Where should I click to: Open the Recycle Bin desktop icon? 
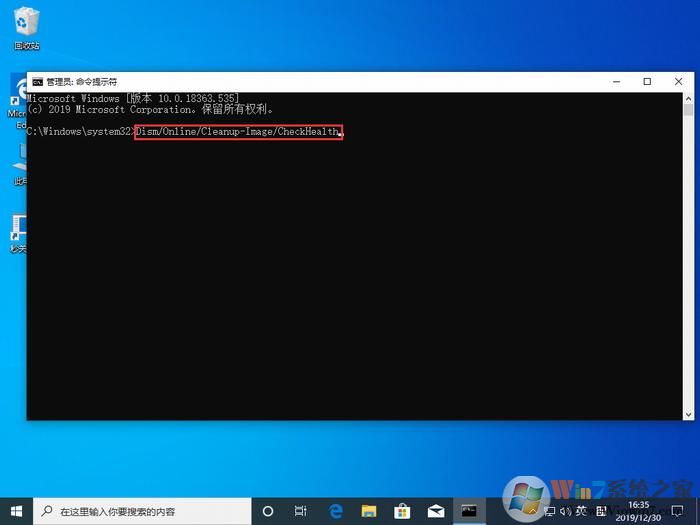coord(26,24)
